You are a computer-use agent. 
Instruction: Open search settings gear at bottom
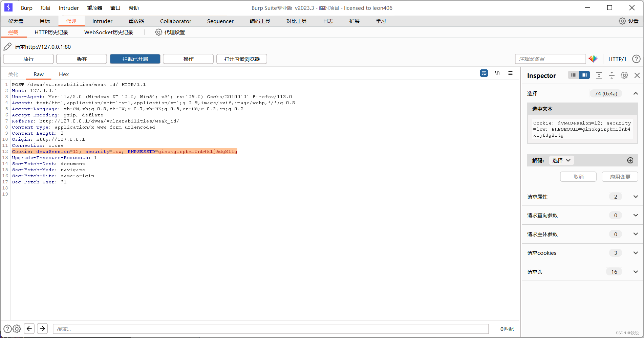coord(17,329)
